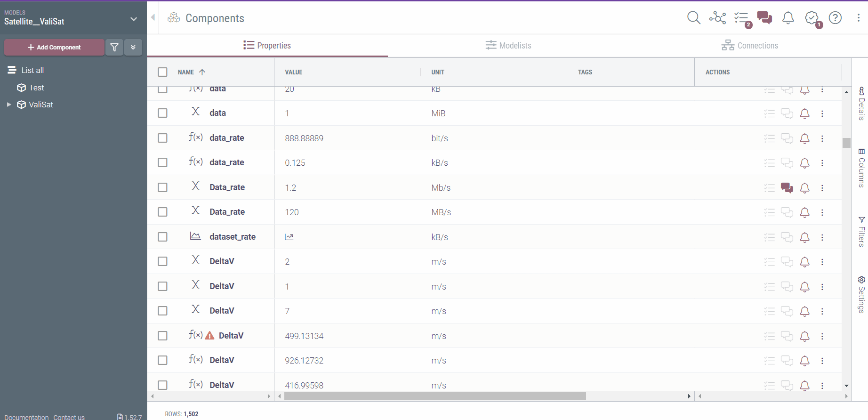Click the warning triangle on DeltaV 499.13134
The image size is (868, 420).
210,336
